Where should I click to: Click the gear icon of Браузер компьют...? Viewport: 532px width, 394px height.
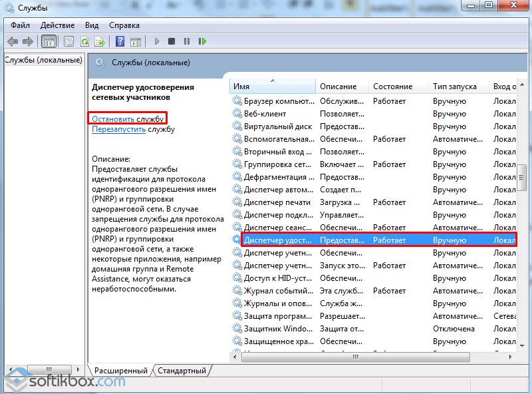[x=237, y=101]
